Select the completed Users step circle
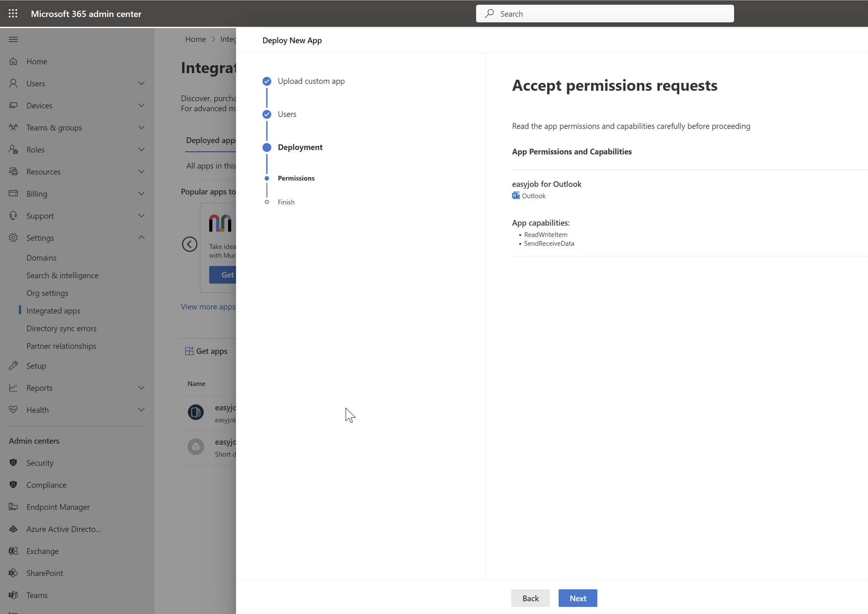The width and height of the screenshot is (868, 614). point(267,114)
